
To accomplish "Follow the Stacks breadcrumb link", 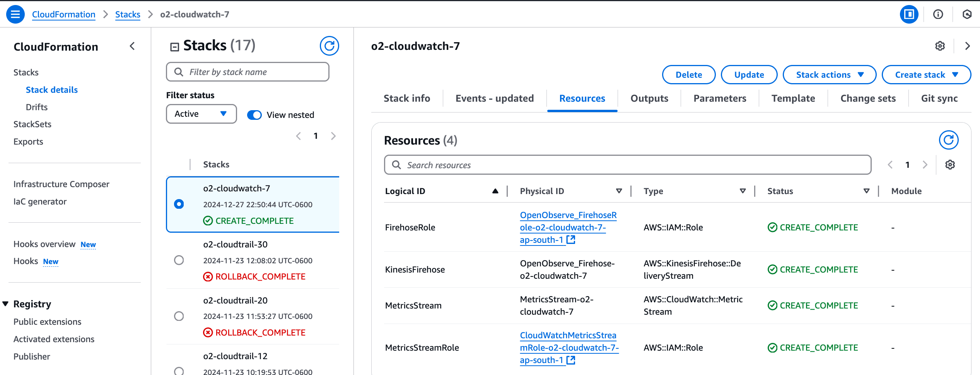I will [128, 14].
